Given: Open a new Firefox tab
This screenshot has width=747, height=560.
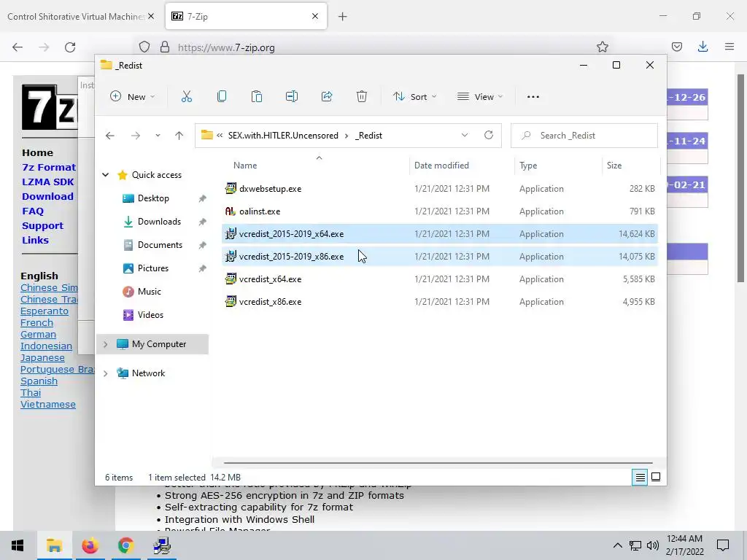Looking at the screenshot, I should (x=343, y=17).
